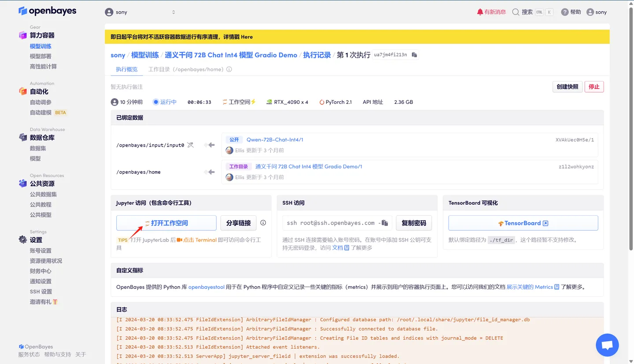The height and width of the screenshot is (364, 634).
Task: Select 财务中心 in the sidebar
Action: [x=41, y=271]
